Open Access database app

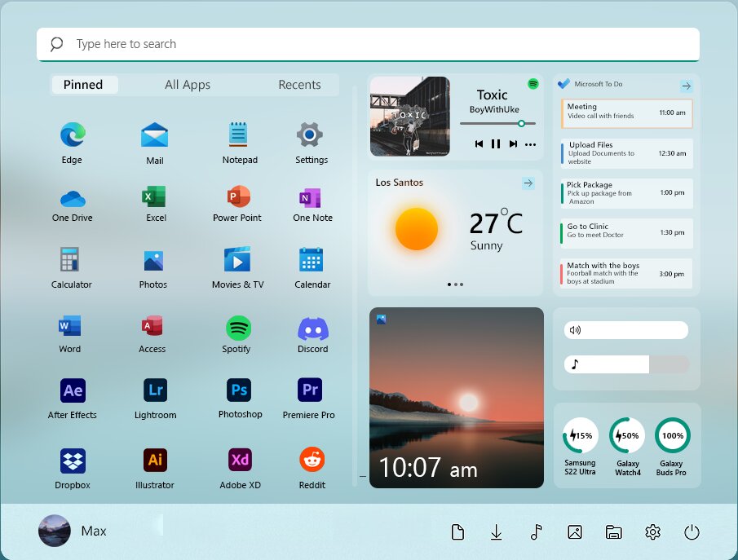coord(152,325)
